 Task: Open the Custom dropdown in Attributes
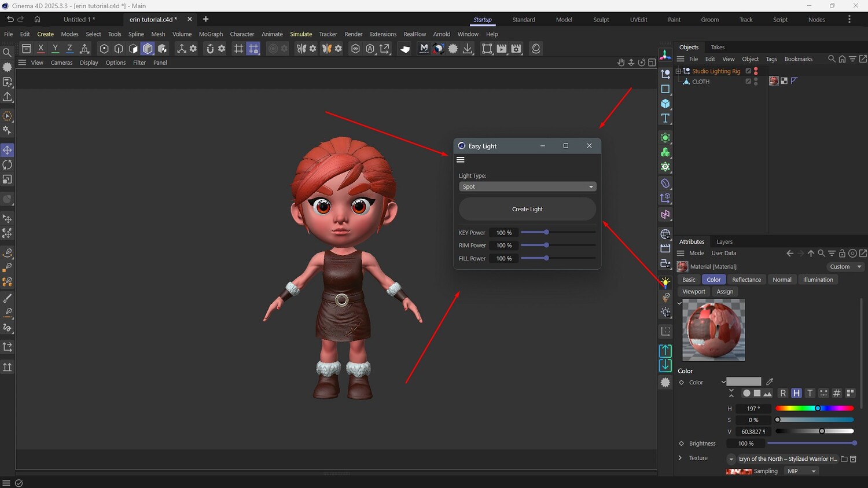click(x=845, y=267)
